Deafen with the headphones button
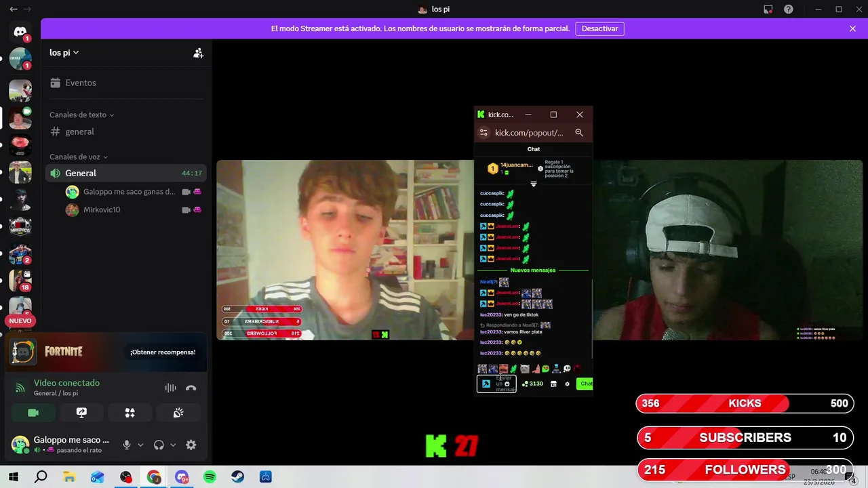The width and height of the screenshot is (868, 488). click(159, 445)
